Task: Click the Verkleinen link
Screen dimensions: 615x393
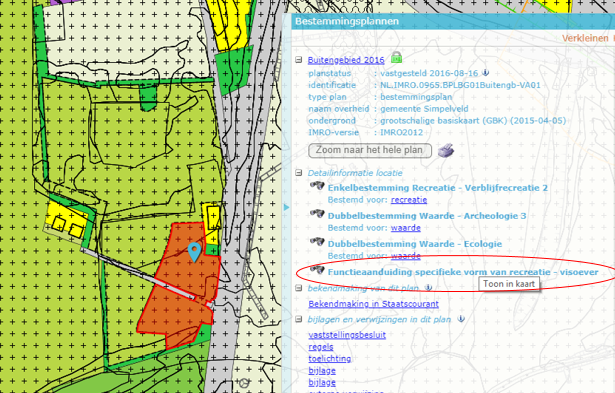Action: coord(585,38)
